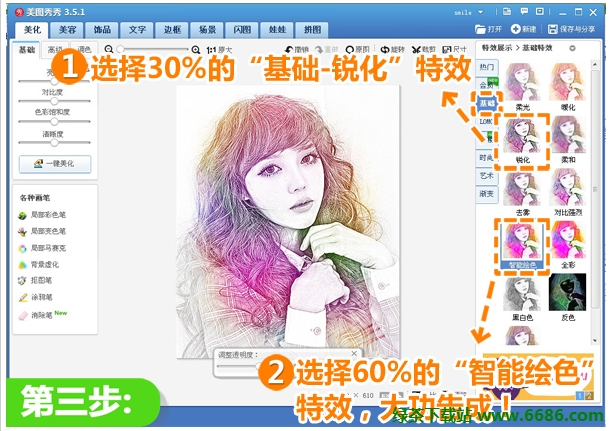The height and width of the screenshot is (431, 609).
Task: Select the 涂鸦笔 doodle tool
Action: coord(35,297)
